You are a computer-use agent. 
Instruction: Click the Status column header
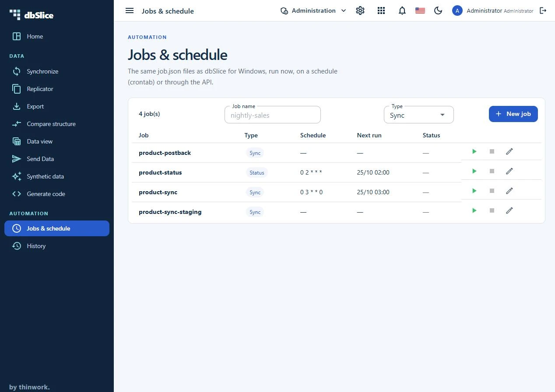(432, 135)
